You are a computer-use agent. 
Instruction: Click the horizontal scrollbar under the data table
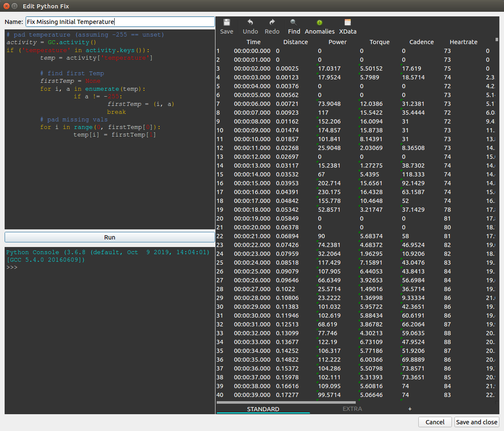pyautogui.click(x=286, y=402)
